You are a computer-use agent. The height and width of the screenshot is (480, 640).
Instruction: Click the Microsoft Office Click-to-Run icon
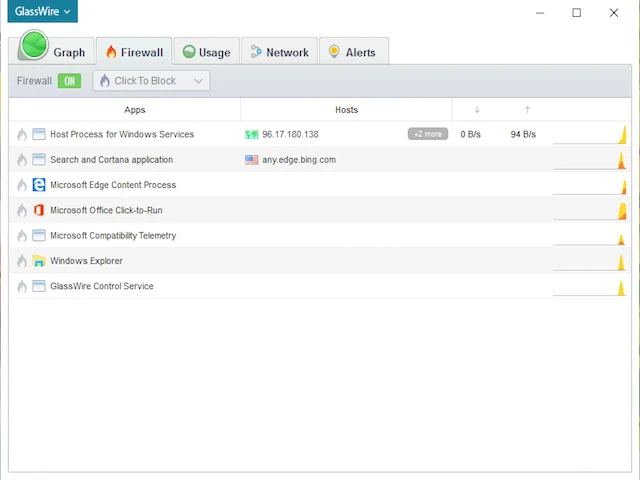(x=39, y=210)
